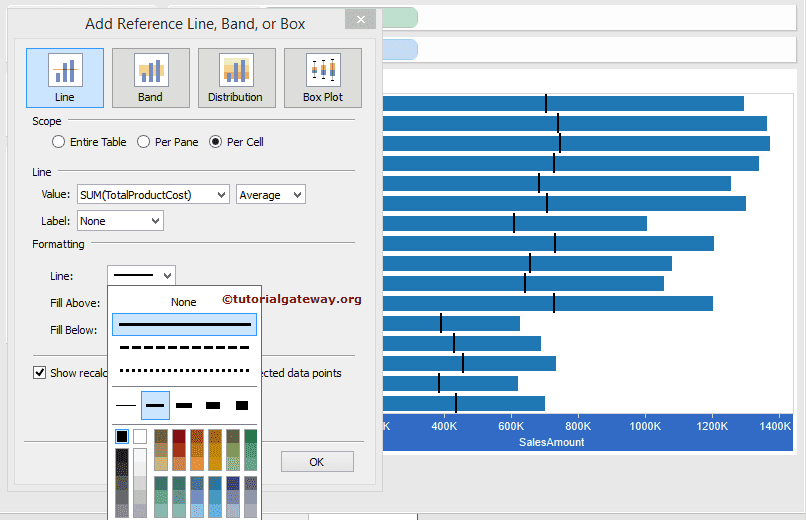The height and width of the screenshot is (520, 806).
Task: Choose the Distribution reference type icon
Action: click(236, 77)
